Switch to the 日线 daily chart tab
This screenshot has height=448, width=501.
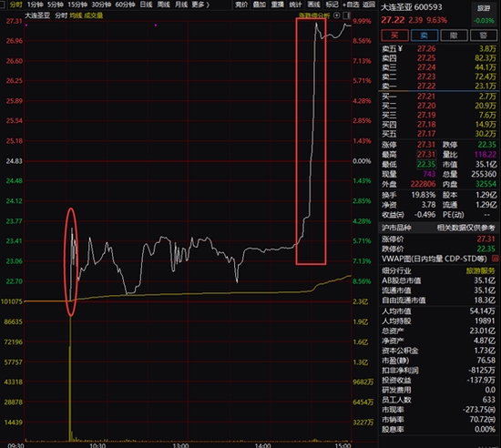[x=147, y=5]
